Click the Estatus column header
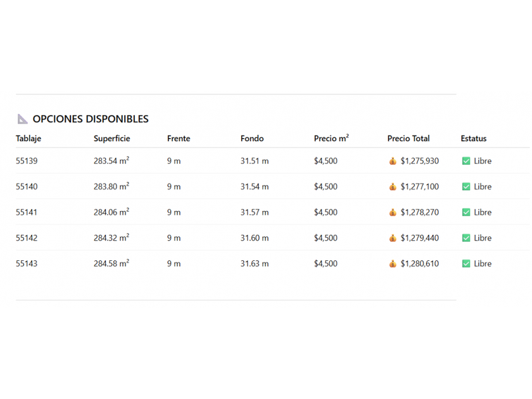 pyautogui.click(x=474, y=139)
